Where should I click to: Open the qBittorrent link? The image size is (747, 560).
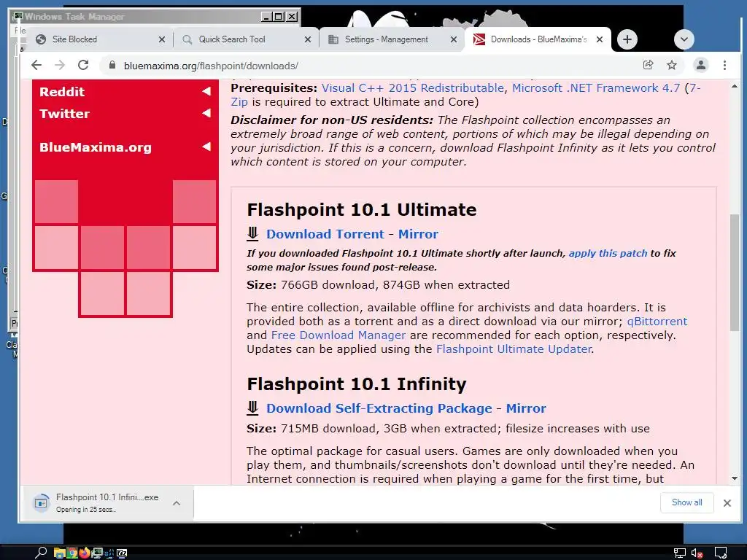[657, 322]
